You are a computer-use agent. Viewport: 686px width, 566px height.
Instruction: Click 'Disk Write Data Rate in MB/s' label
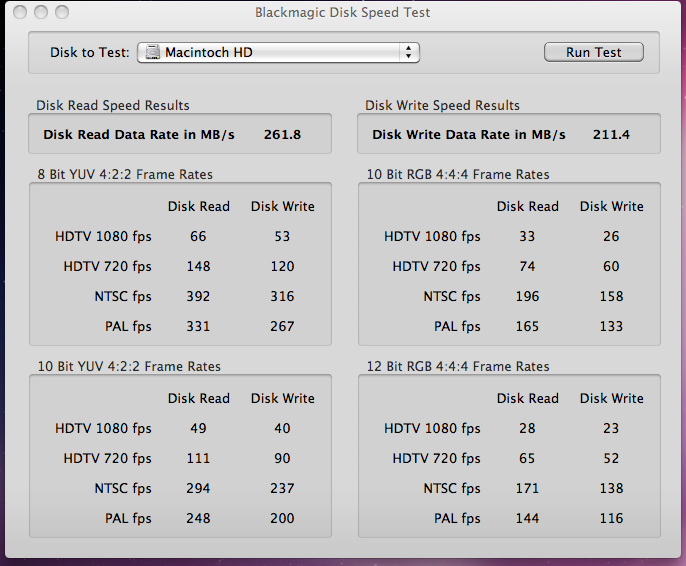coord(469,134)
